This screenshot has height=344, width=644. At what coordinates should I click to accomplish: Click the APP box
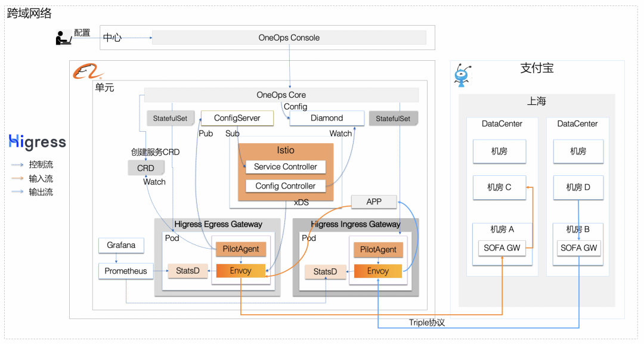coord(374,202)
